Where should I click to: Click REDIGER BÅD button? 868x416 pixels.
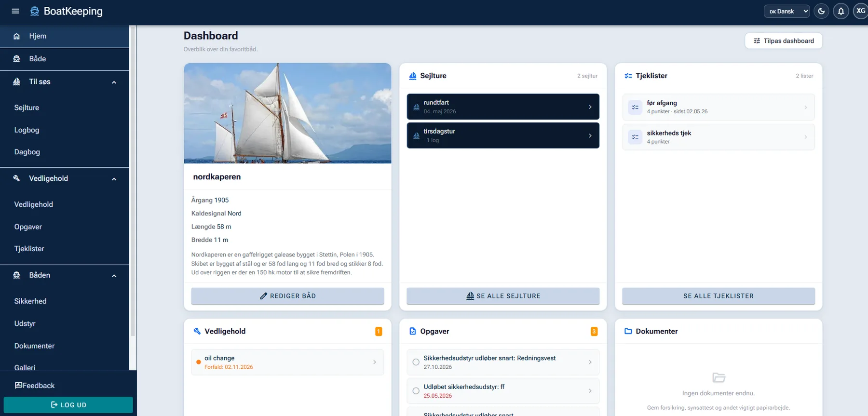click(x=287, y=296)
